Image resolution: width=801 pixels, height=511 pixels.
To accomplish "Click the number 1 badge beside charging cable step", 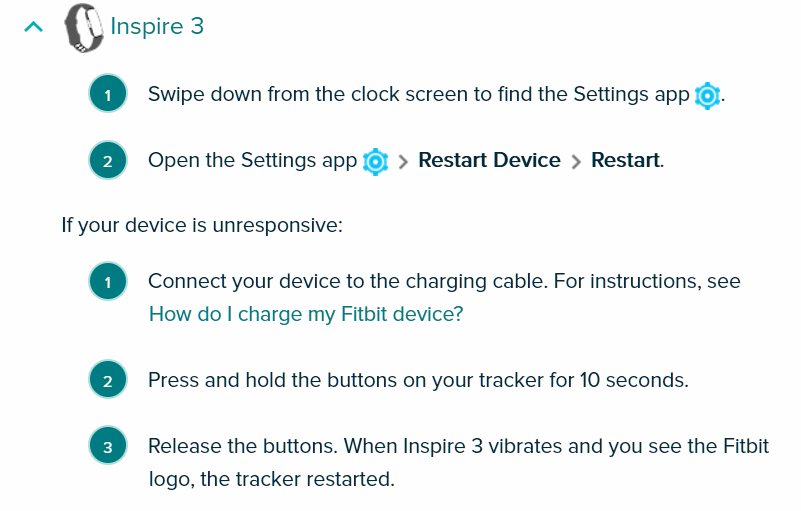I will (x=108, y=283).
